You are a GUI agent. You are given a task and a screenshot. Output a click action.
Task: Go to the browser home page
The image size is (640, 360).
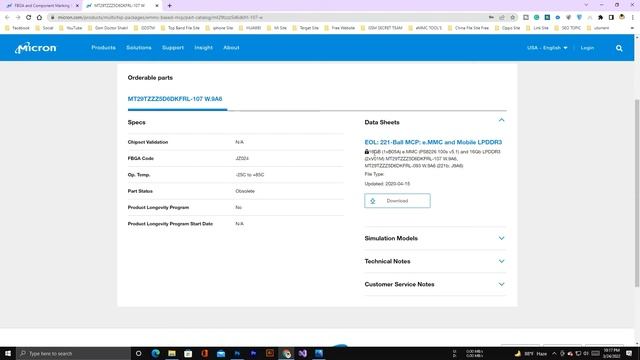39,18
